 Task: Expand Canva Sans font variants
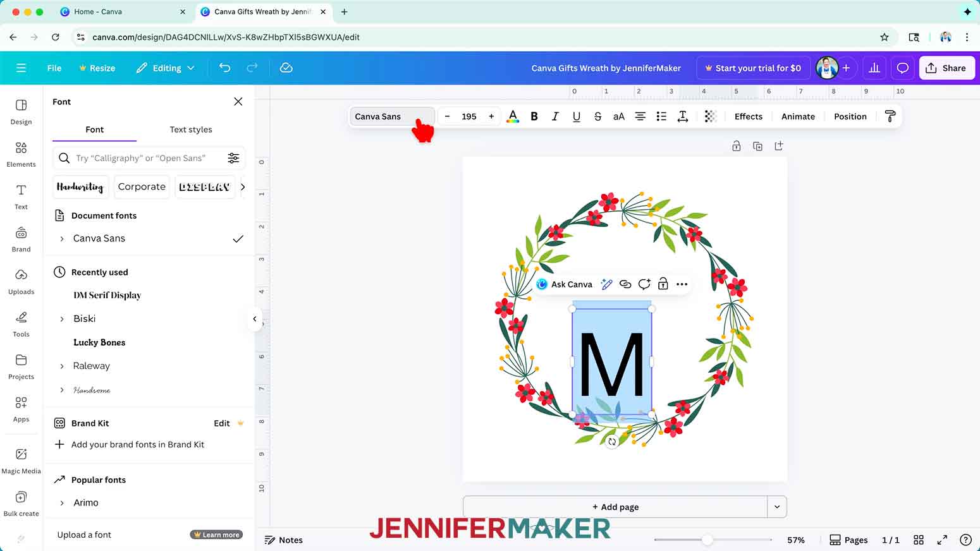tap(61, 239)
